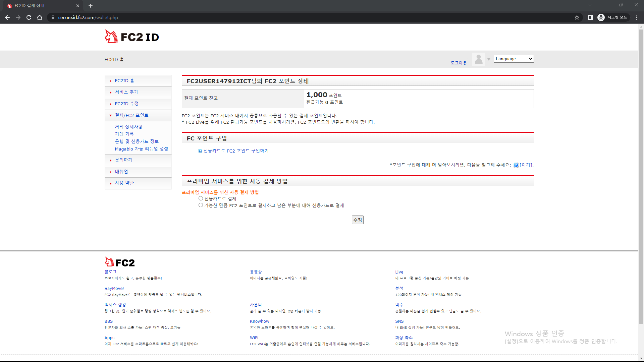
Task: Click the user avatar profile icon
Action: (479, 59)
